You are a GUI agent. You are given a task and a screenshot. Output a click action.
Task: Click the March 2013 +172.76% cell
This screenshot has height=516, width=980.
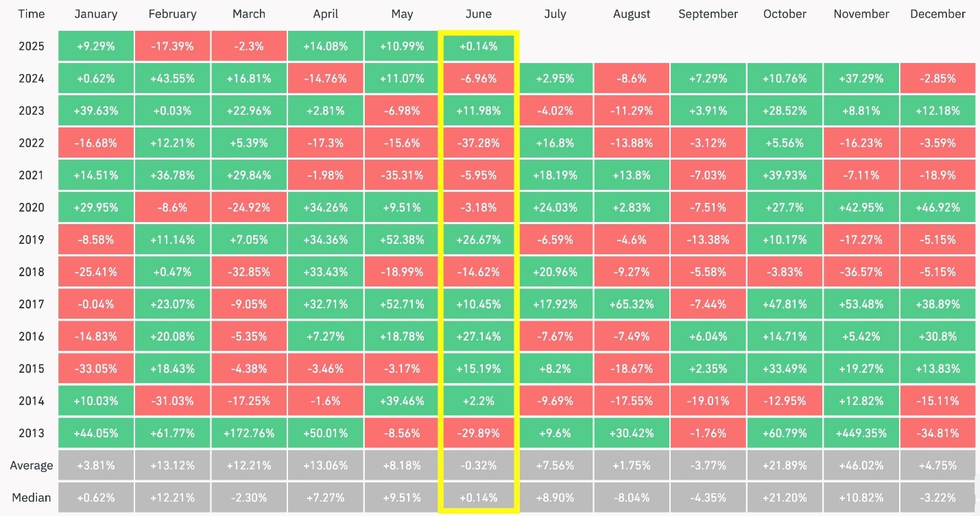coord(249,433)
